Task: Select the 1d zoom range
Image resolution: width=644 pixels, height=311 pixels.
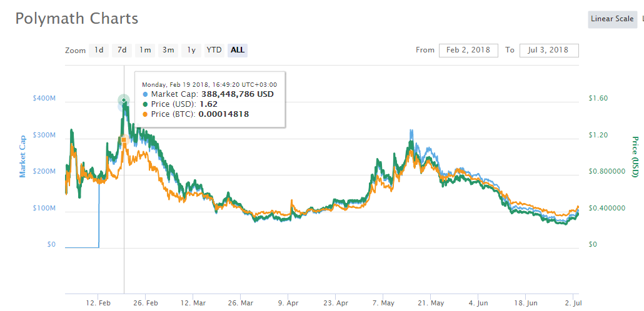Action: click(99, 51)
